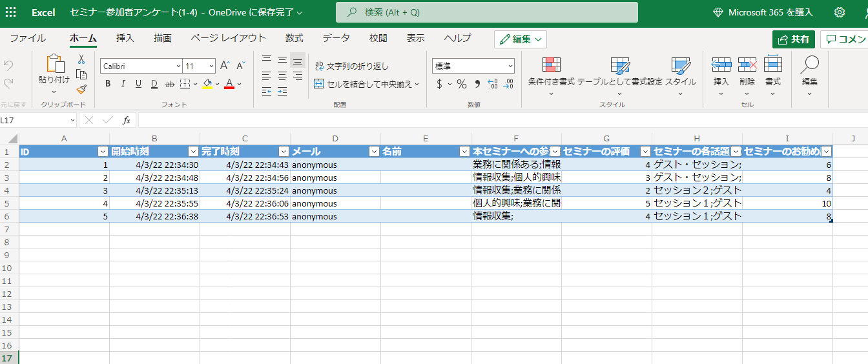
Task: Select the Format Painter brush icon
Action: [81, 89]
